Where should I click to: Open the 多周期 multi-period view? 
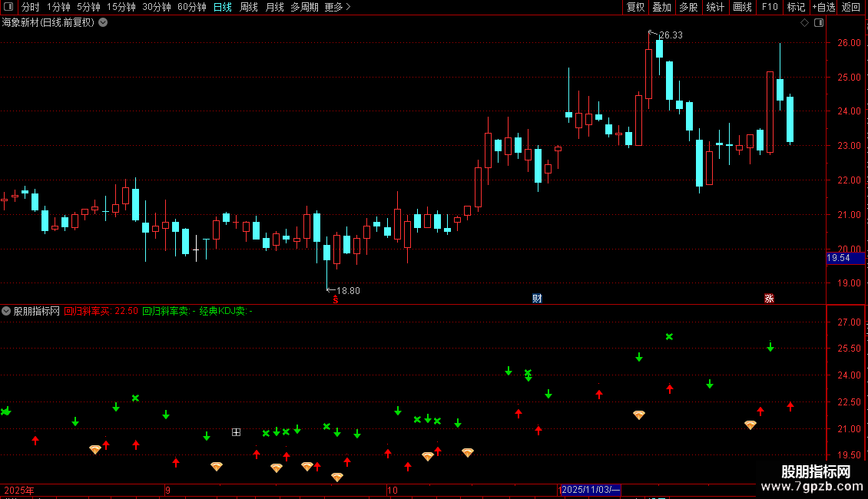coord(304,7)
